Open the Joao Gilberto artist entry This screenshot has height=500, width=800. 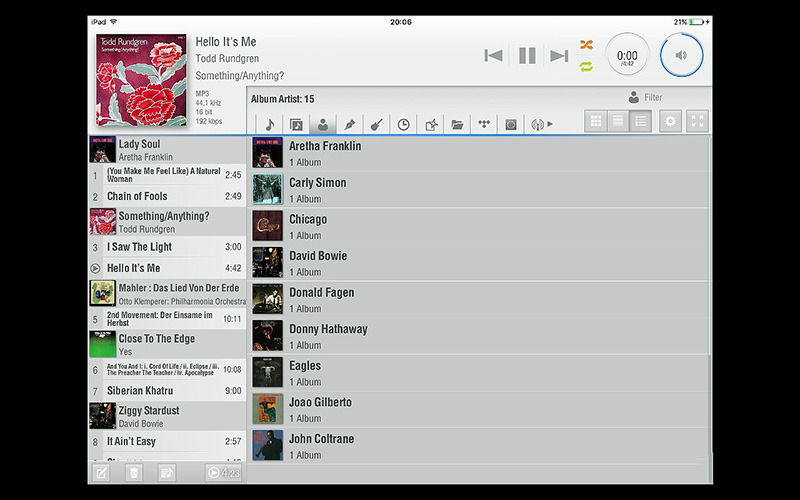coord(479,410)
